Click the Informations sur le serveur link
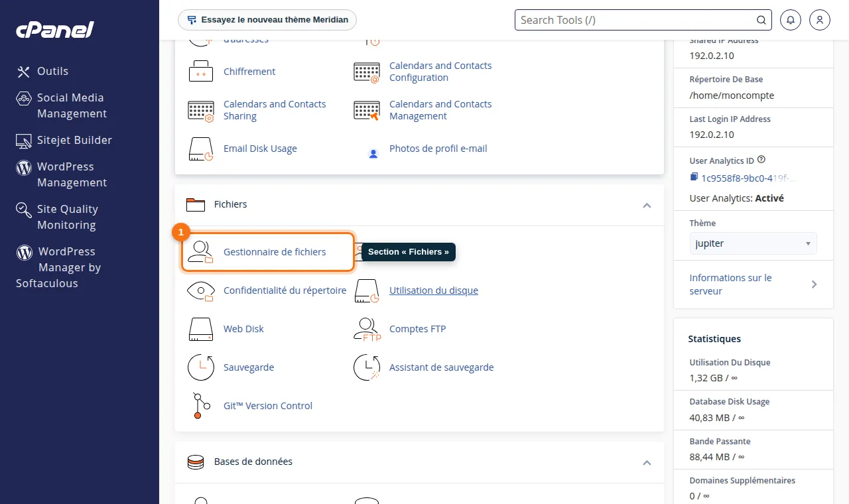849x504 pixels. tap(731, 284)
